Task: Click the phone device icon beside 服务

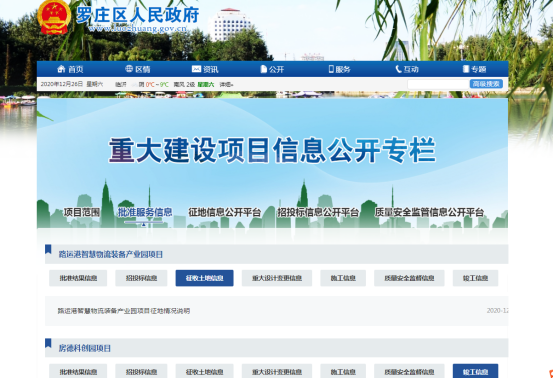Action: tap(331, 69)
